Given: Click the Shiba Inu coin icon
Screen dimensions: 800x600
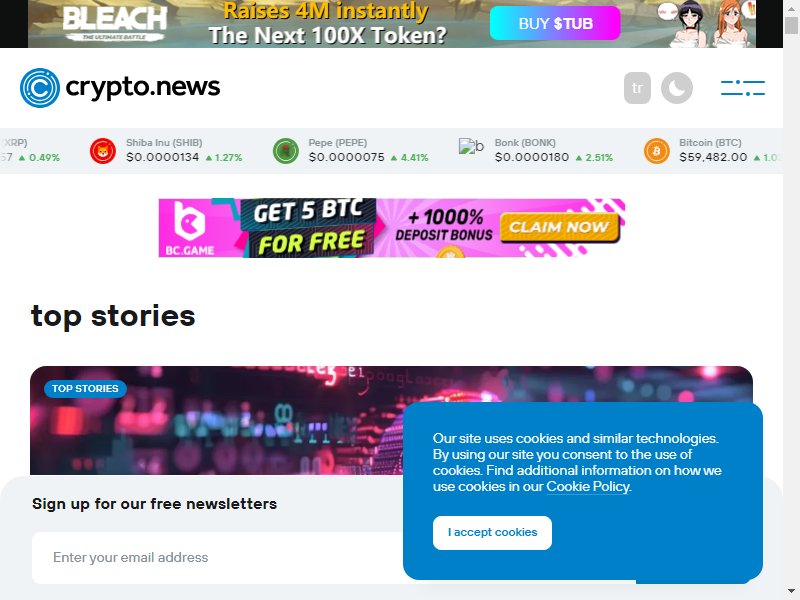Looking at the screenshot, I should [103, 151].
